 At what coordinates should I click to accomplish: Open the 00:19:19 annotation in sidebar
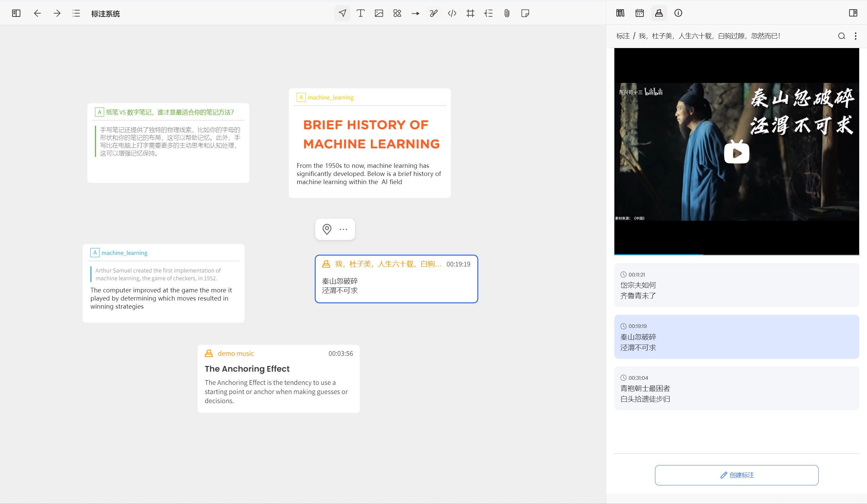pyautogui.click(x=737, y=336)
